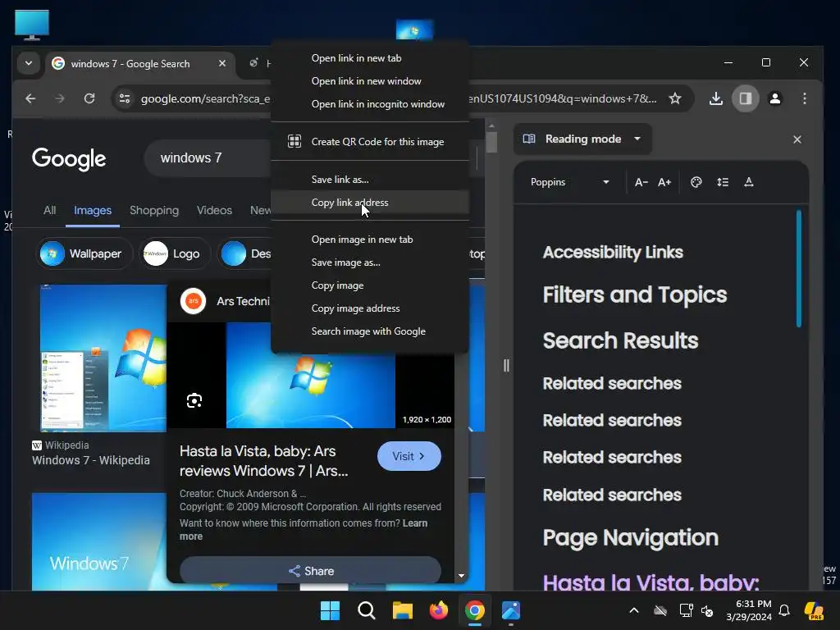Screen dimensions: 840x630
Task: Open Chrome three-dot menu
Action: click(804, 98)
